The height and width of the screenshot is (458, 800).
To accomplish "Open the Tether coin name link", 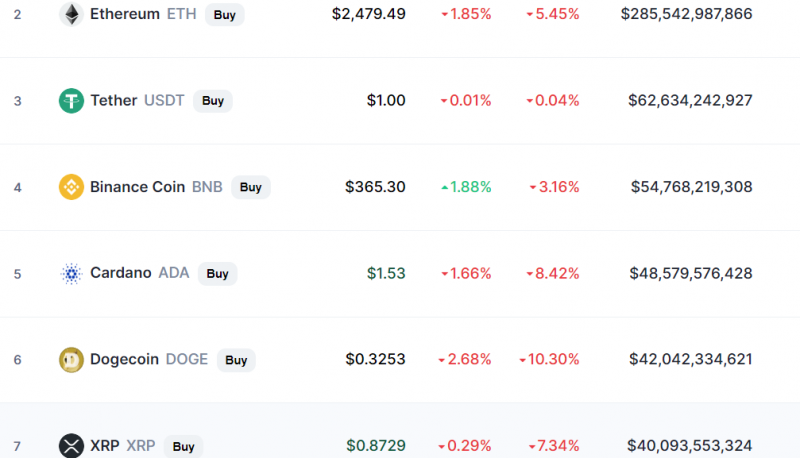I will (114, 100).
